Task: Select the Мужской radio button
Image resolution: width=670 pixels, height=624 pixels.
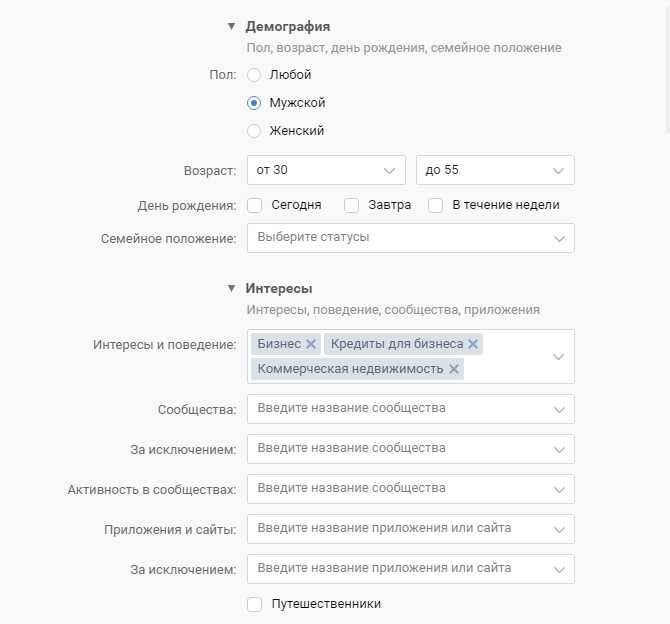Action: coord(254,103)
